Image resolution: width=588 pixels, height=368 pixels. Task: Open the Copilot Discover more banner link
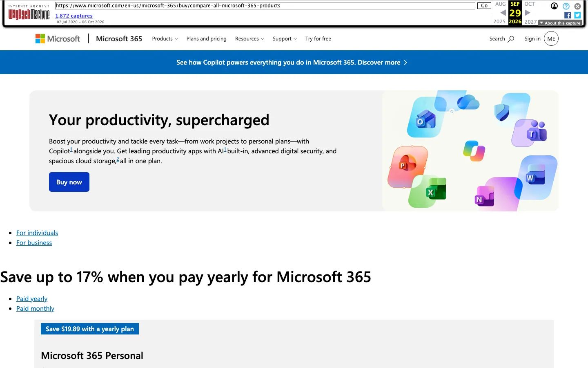coord(292,63)
